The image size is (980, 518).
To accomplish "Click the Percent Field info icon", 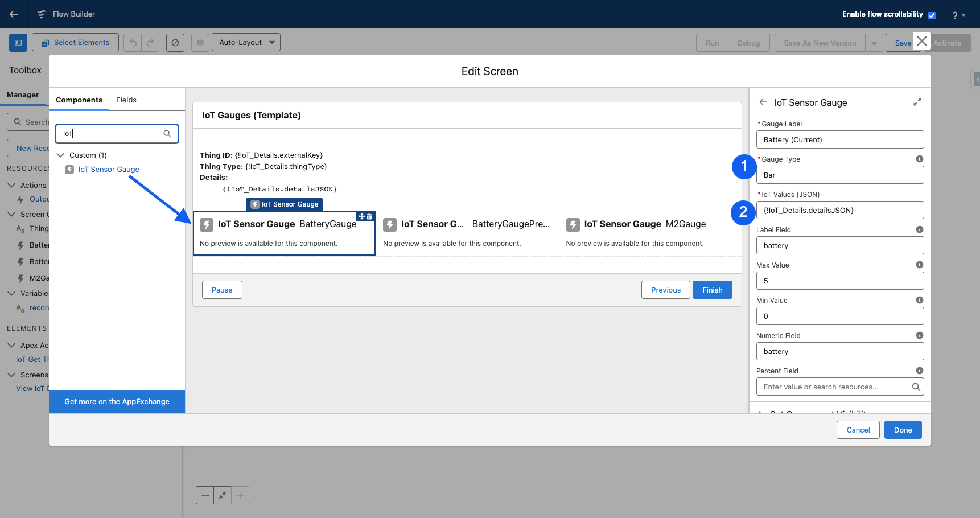I will click(x=920, y=371).
